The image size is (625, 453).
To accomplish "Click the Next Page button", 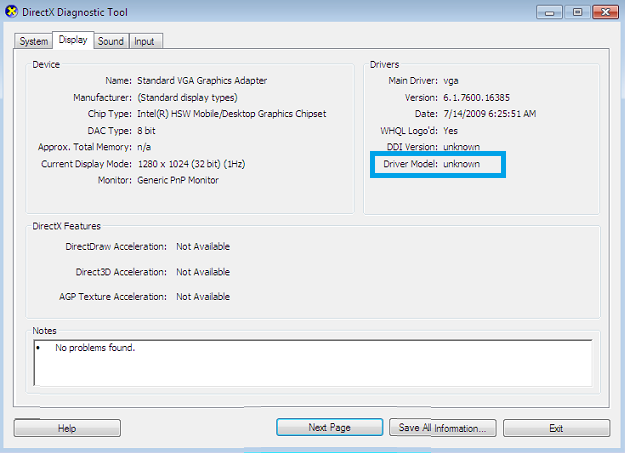I will point(330,427).
